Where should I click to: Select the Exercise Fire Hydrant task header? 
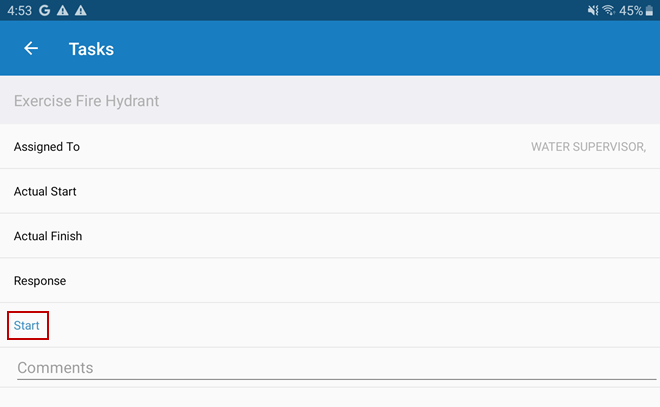pos(87,101)
